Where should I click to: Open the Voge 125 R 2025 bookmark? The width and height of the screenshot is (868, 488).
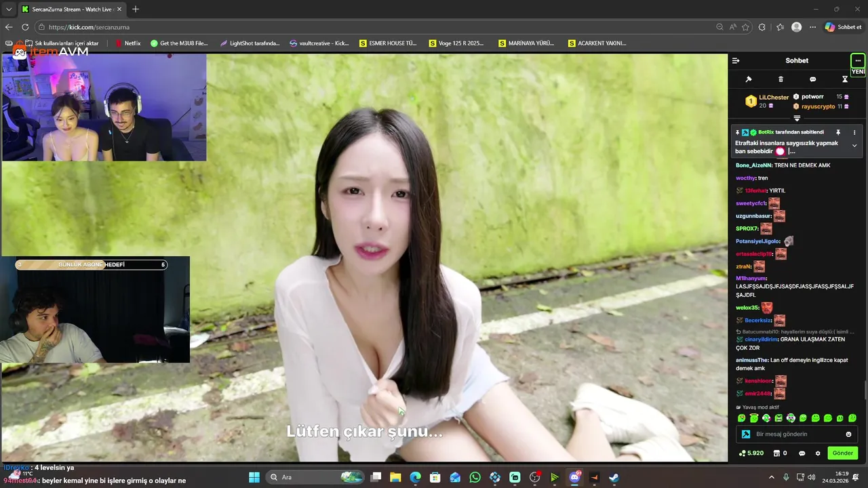pyautogui.click(x=457, y=43)
